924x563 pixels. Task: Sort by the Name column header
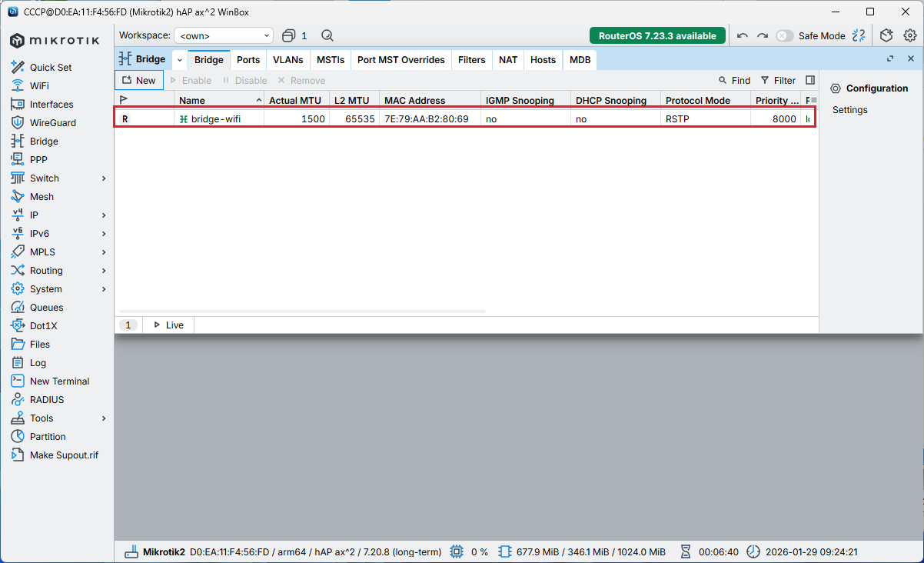tap(219, 100)
